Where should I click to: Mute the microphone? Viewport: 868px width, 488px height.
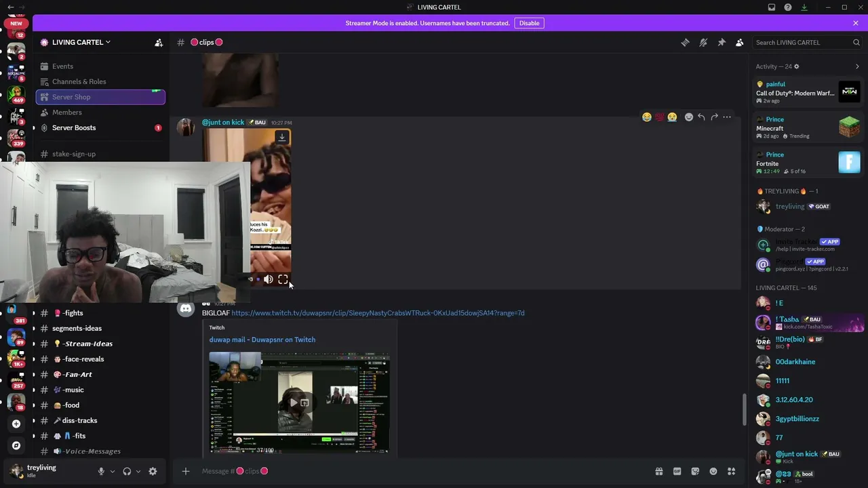[101, 471]
